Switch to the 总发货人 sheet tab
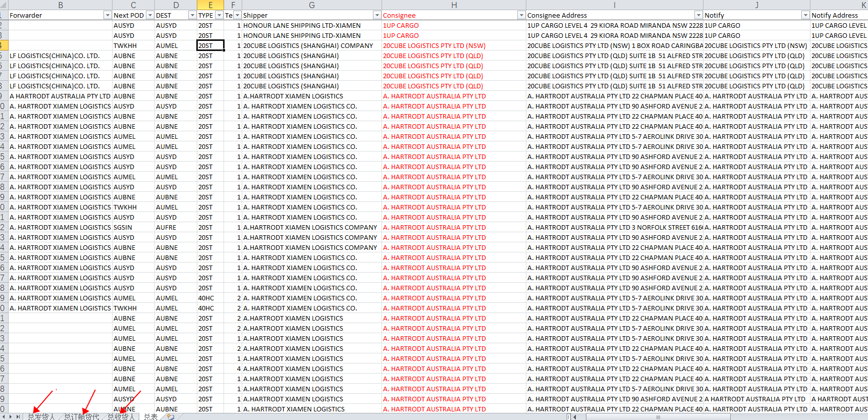 [x=41, y=416]
